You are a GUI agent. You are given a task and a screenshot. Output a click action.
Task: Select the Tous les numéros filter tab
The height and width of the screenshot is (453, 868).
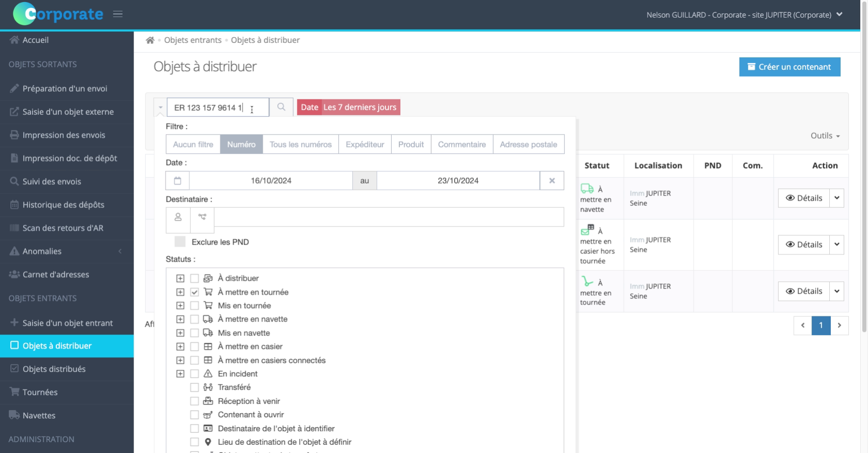(301, 144)
